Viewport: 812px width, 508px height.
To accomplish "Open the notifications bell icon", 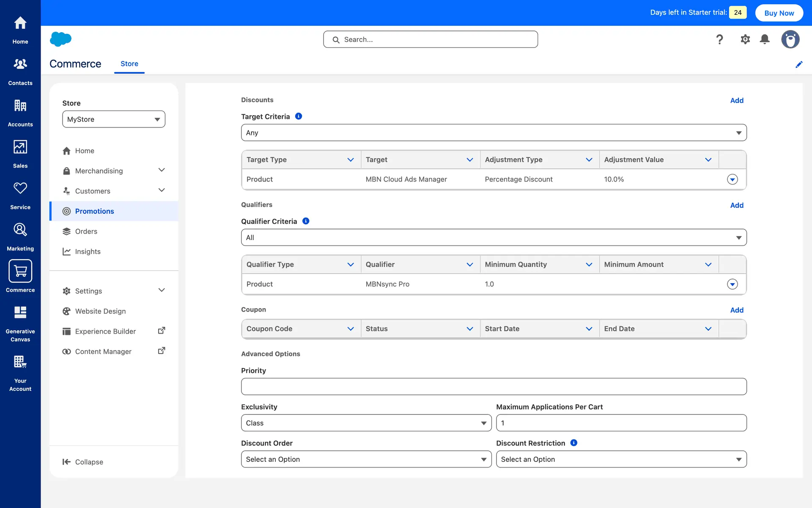I will (765, 39).
